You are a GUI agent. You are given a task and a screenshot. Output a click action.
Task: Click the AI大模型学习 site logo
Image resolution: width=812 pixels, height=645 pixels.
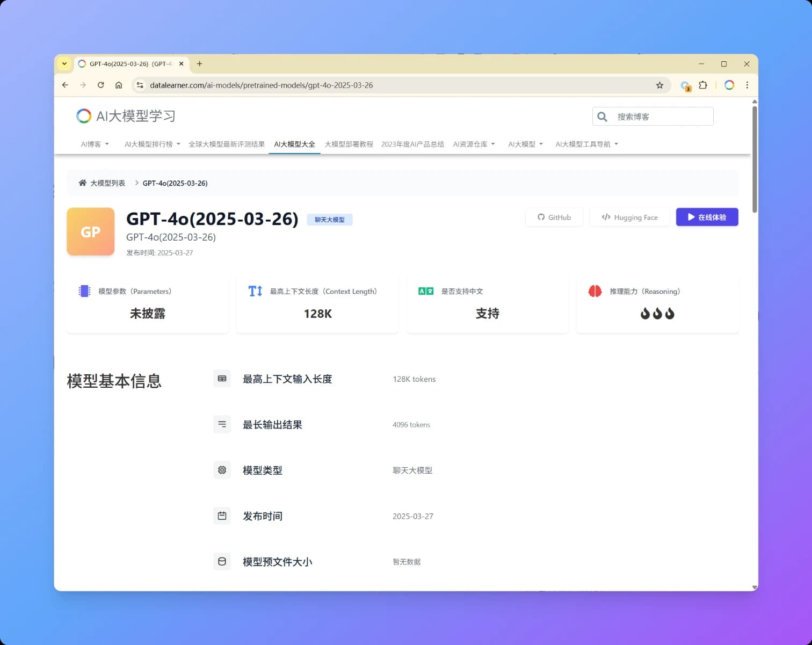125,115
